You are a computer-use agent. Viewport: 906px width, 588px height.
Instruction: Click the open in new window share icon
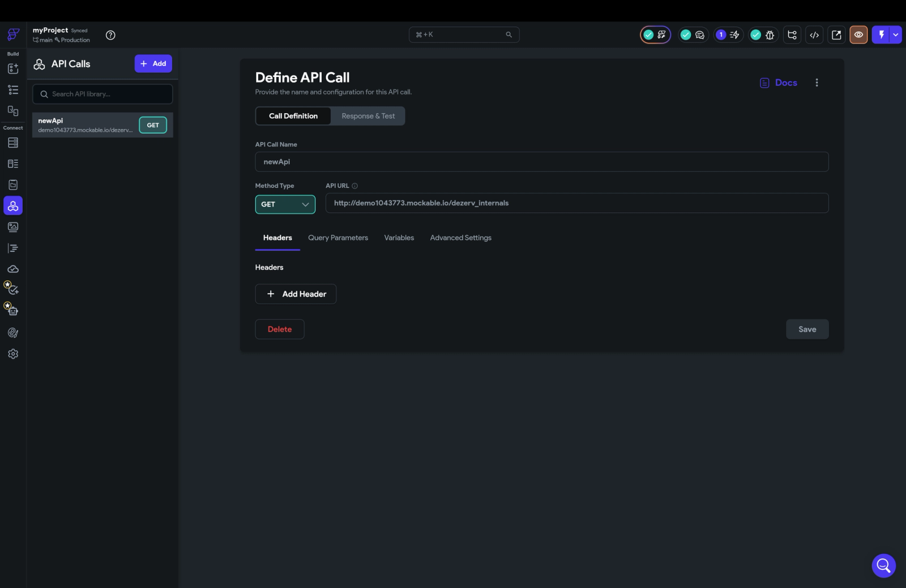836,35
